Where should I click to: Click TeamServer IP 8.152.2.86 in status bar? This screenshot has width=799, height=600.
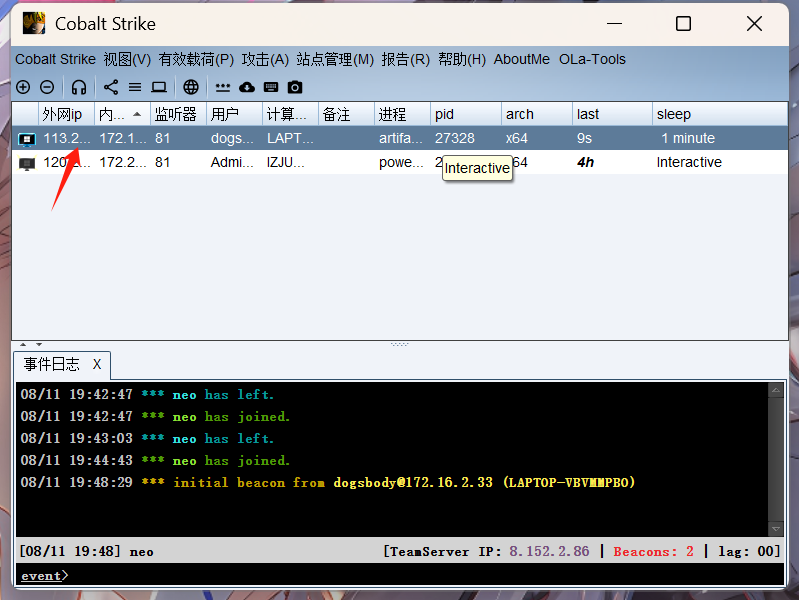[549, 551]
